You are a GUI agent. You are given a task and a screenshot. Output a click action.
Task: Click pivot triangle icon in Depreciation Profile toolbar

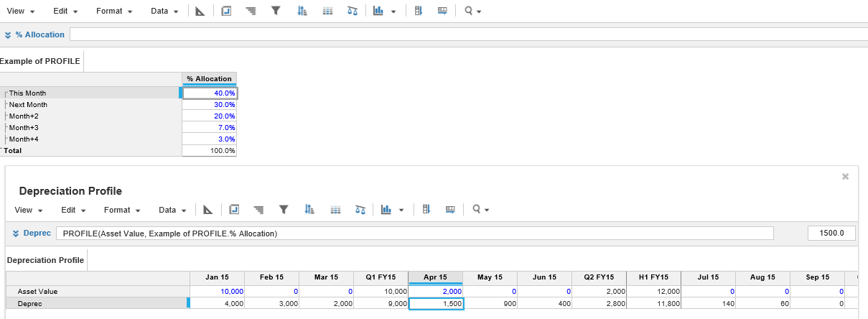click(x=208, y=210)
